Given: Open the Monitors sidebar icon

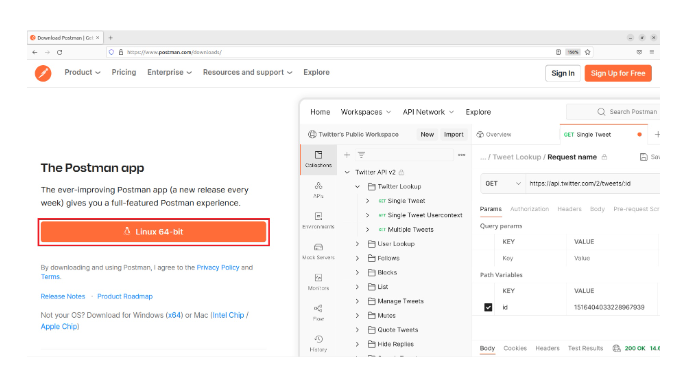Looking at the screenshot, I should [318, 282].
